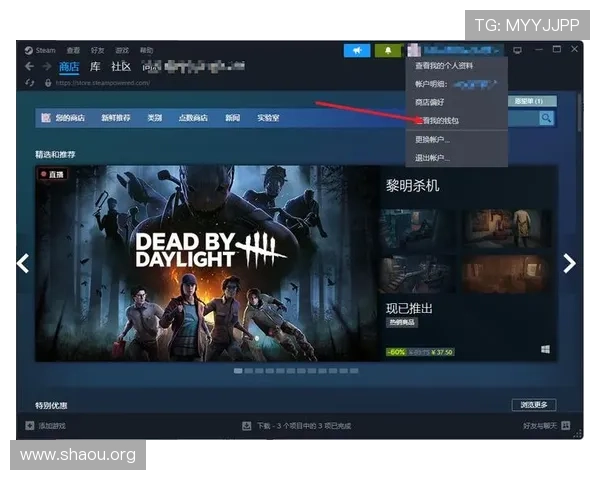Viewport: 600px width, 480px height.
Task: Open the blurred username profile tab
Action: pyautogui.click(x=193, y=67)
